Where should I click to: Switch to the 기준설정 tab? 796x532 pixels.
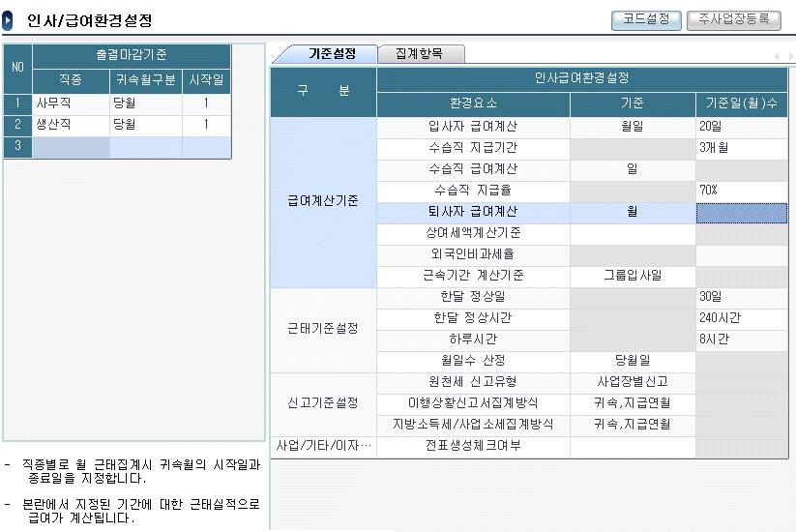point(332,54)
